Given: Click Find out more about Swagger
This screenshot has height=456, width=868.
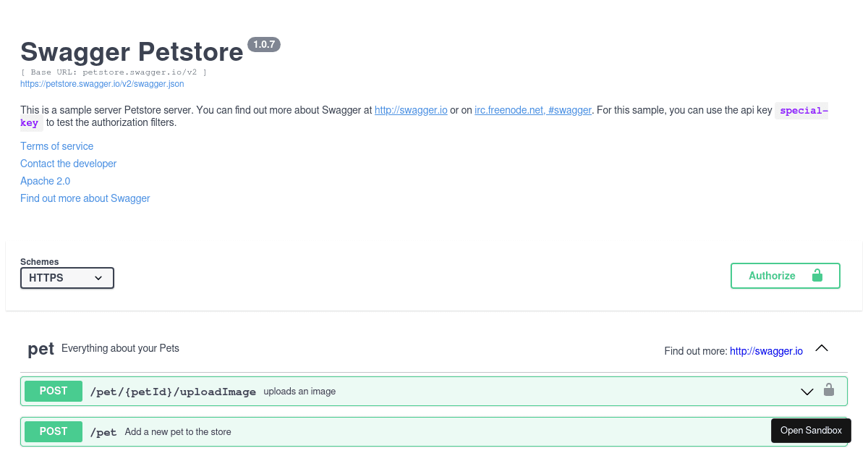Looking at the screenshot, I should click(85, 198).
